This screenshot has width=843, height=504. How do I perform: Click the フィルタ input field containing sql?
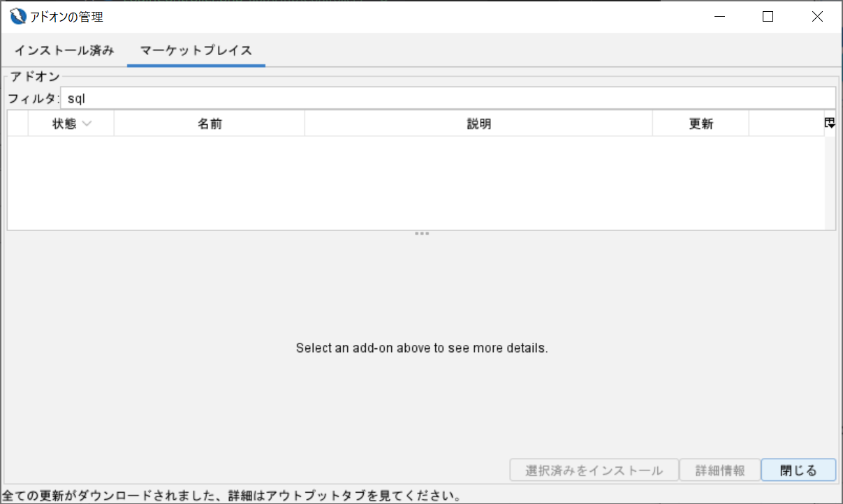point(448,98)
